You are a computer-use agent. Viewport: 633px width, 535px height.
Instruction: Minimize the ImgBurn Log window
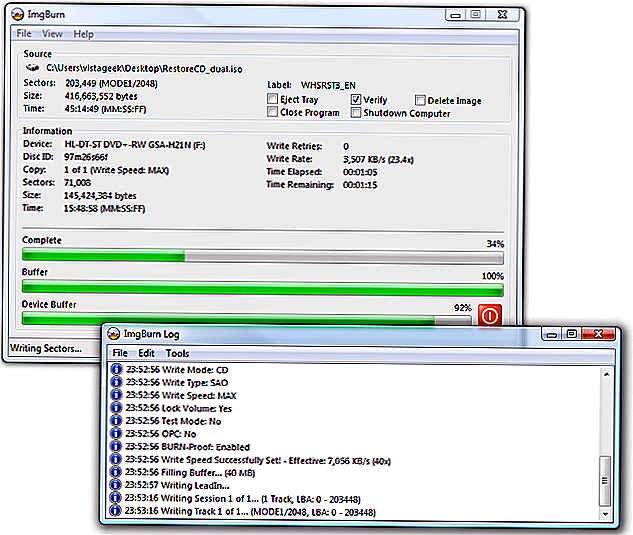pos(552,334)
